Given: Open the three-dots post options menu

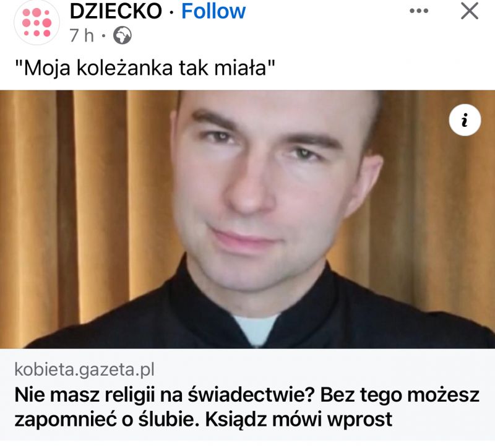Looking at the screenshot, I should [419, 11].
